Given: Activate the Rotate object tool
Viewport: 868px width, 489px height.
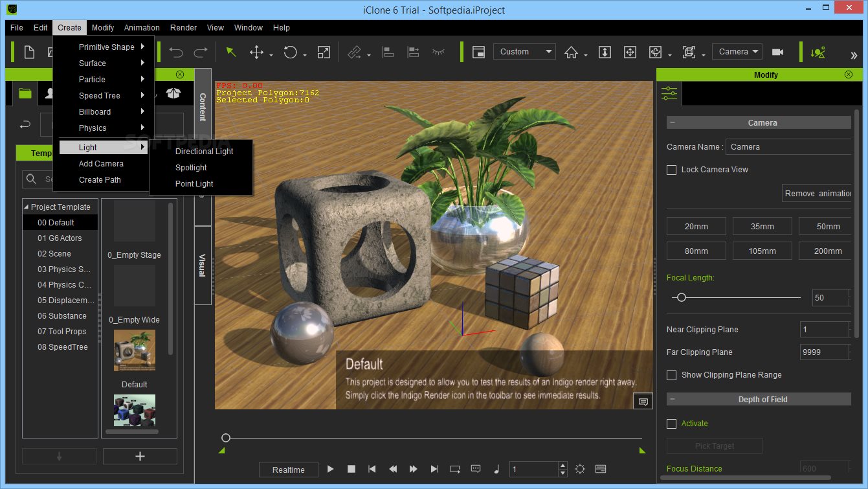Looking at the screenshot, I should click(291, 52).
